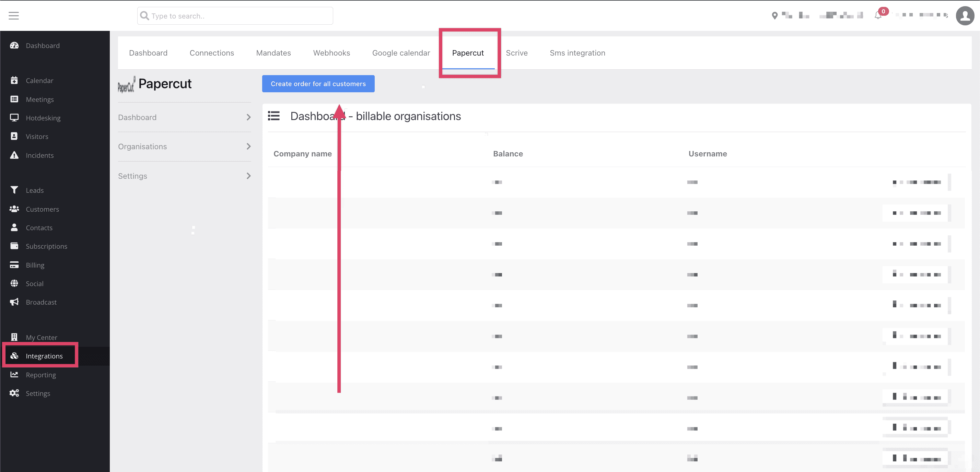980x472 pixels.
Task: Open Social using the globe icon
Action: [x=14, y=283]
